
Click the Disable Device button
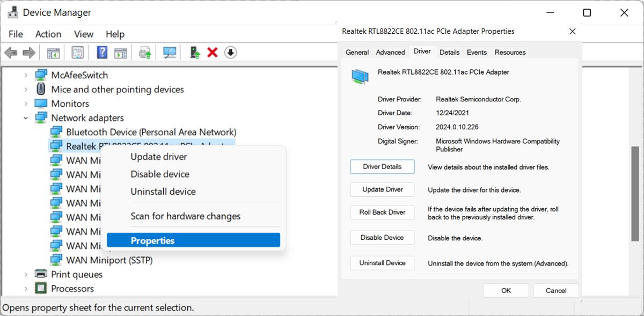(382, 238)
